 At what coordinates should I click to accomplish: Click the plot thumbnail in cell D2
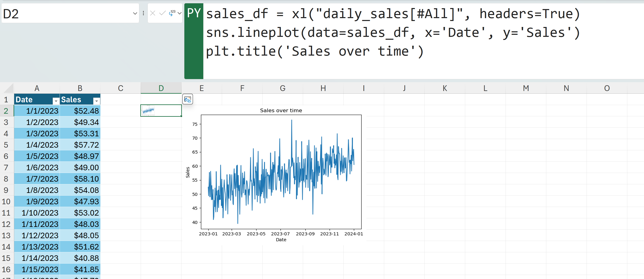pos(148,110)
